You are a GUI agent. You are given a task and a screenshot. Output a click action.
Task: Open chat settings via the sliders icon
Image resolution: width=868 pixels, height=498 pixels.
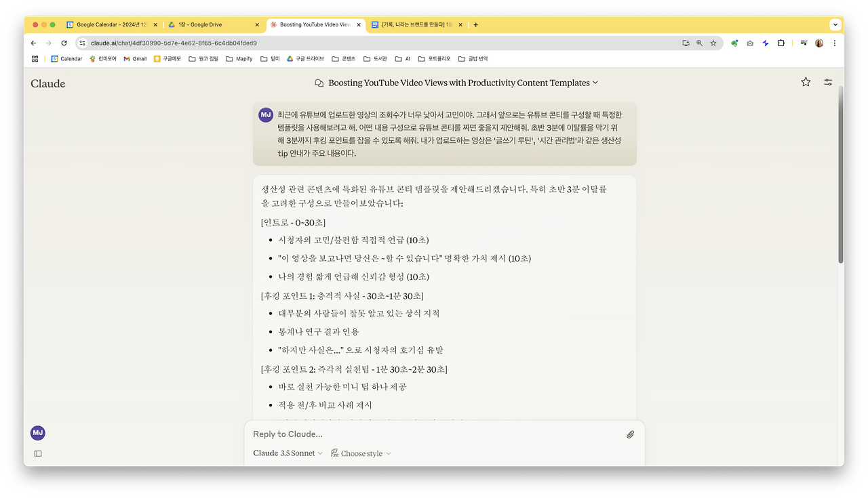pos(827,81)
